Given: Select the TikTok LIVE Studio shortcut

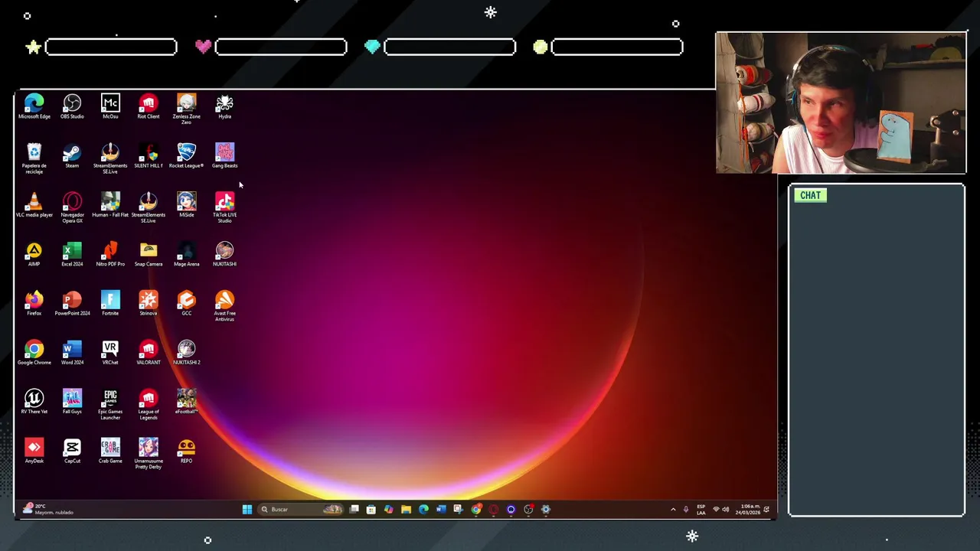Looking at the screenshot, I should click(224, 207).
